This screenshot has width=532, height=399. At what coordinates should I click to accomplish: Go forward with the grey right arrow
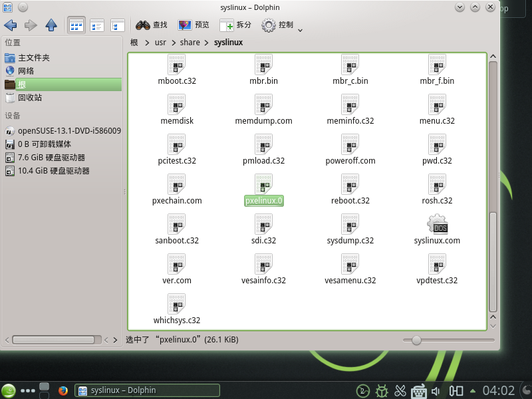click(x=31, y=25)
